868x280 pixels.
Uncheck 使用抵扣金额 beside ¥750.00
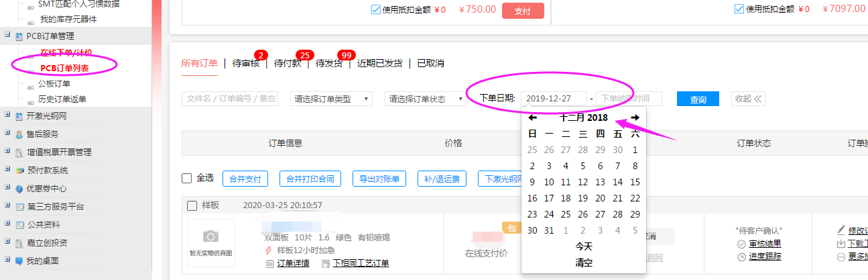pyautogui.click(x=375, y=9)
